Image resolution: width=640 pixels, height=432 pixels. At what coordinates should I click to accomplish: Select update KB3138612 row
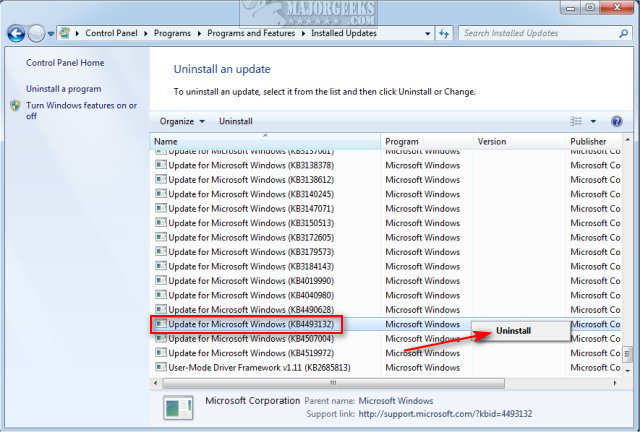click(387, 180)
